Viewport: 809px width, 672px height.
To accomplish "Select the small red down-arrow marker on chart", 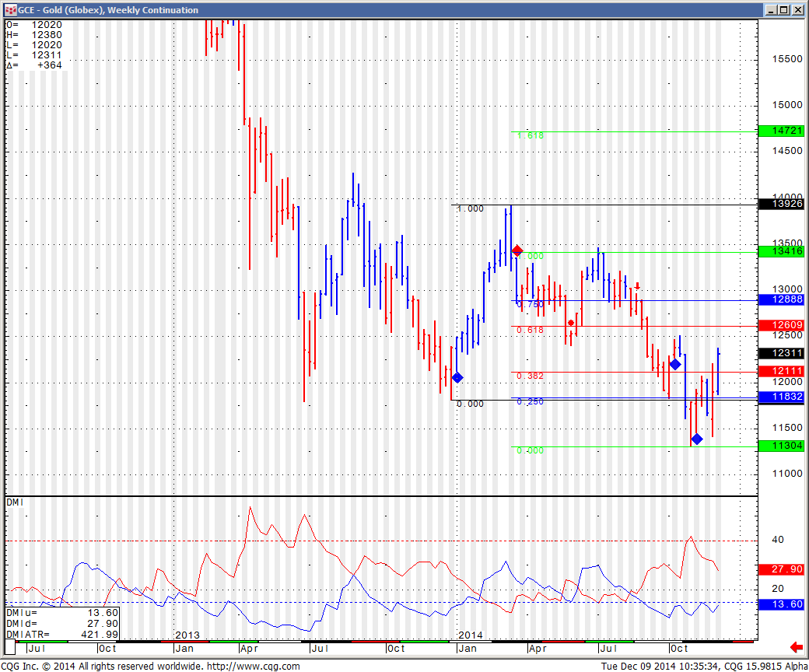I will click(638, 285).
